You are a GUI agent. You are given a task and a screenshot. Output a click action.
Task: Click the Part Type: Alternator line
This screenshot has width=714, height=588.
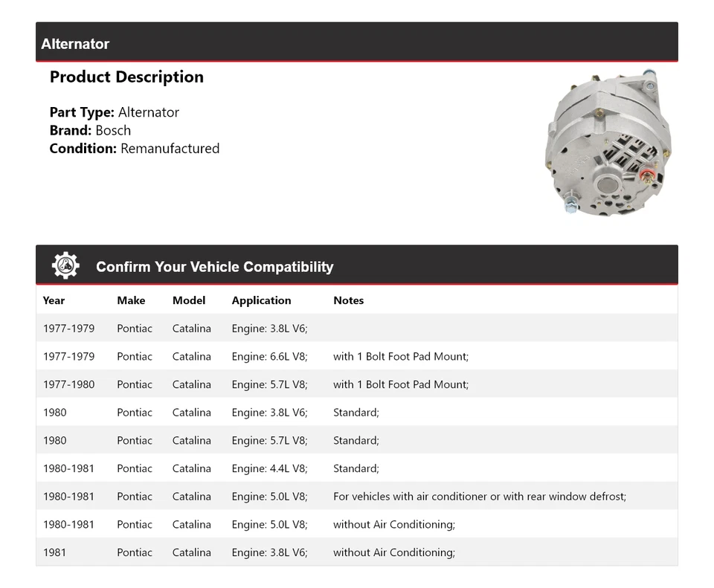click(114, 112)
